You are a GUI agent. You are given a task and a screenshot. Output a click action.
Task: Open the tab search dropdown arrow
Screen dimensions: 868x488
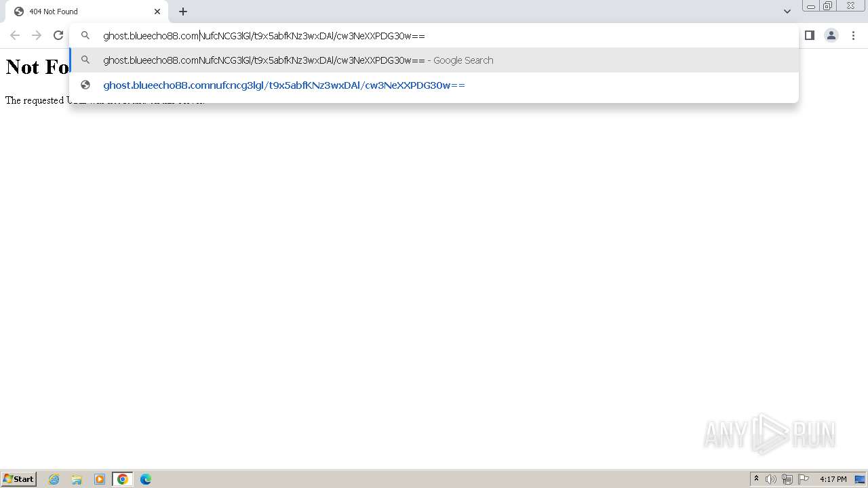(787, 12)
